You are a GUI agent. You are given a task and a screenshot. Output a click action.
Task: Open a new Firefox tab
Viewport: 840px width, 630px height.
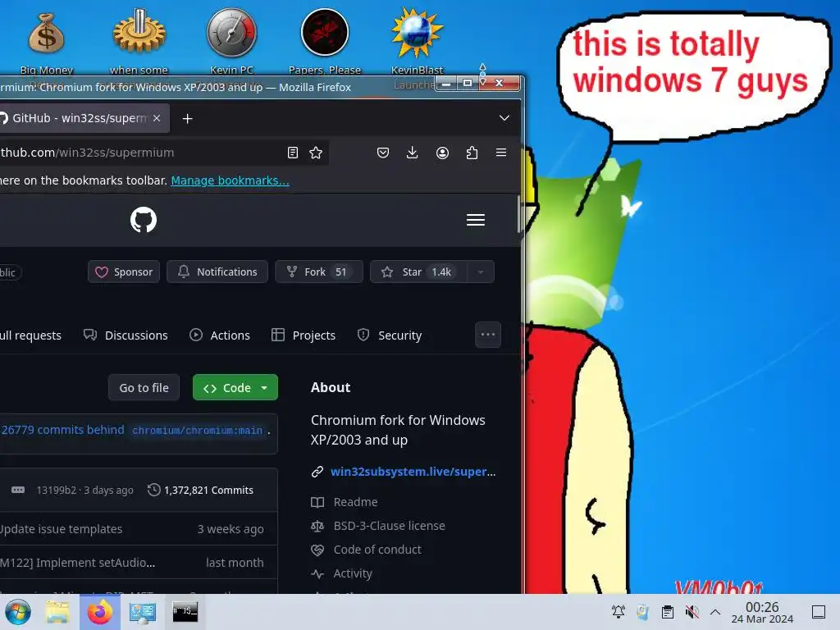click(187, 118)
